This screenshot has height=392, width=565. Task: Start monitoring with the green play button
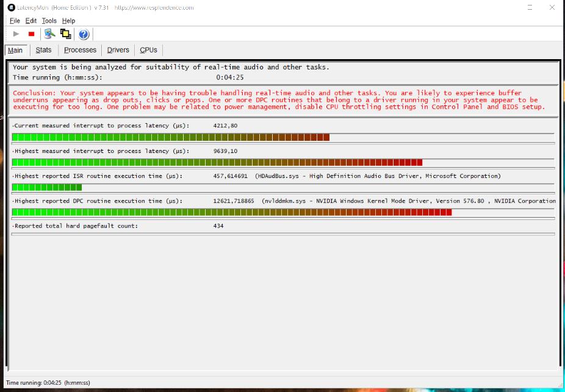click(x=16, y=34)
